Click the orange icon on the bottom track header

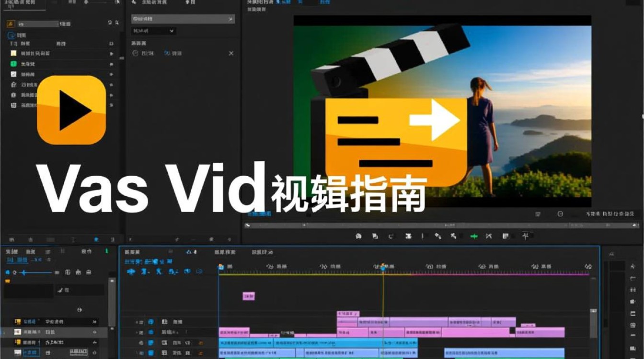point(200,353)
